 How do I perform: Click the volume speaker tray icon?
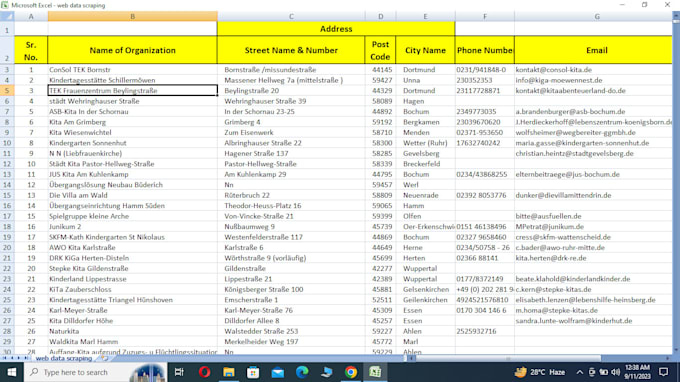coord(615,372)
